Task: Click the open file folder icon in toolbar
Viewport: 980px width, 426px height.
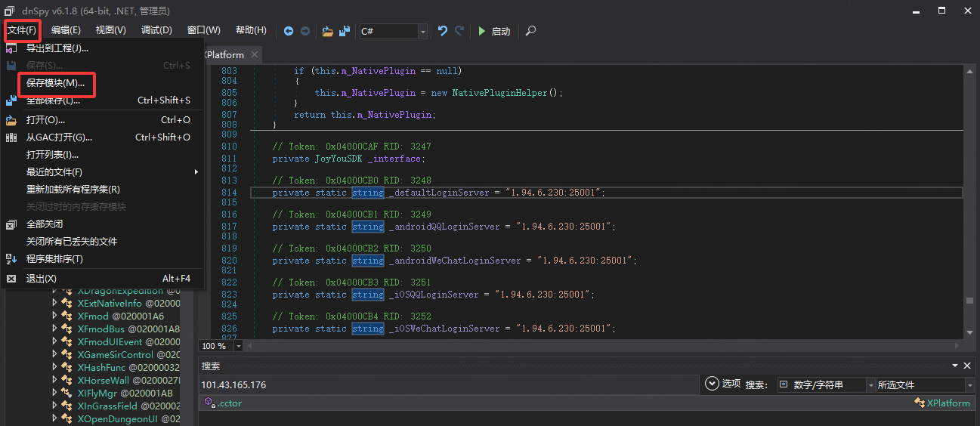Action: (x=327, y=31)
